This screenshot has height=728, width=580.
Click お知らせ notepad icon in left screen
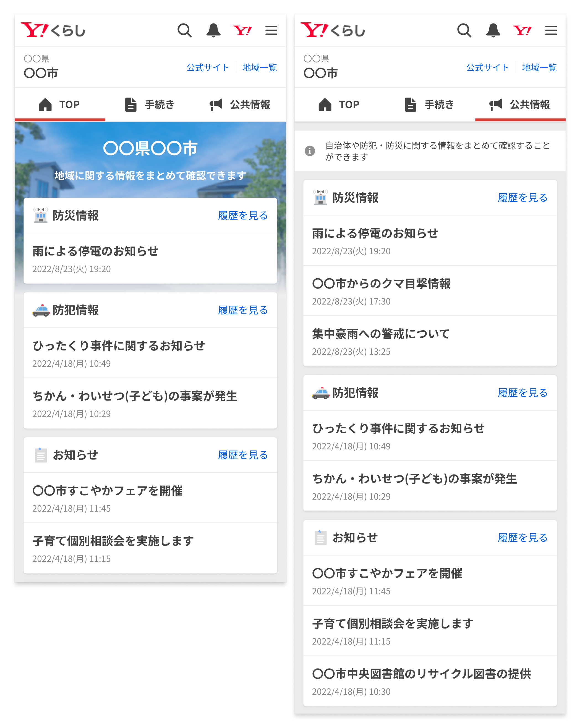[x=41, y=455]
